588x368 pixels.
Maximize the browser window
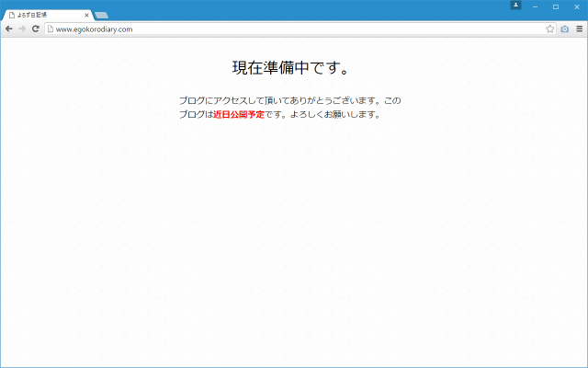[556, 6]
